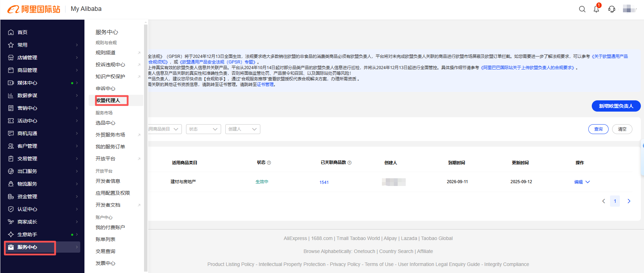
Task: Go to previous page arrow in pagination
Action: 603,201
